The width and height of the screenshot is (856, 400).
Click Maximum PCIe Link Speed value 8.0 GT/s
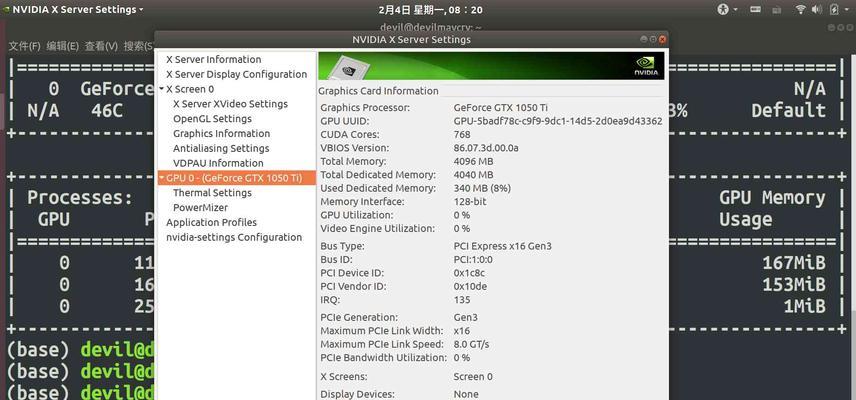(471, 344)
